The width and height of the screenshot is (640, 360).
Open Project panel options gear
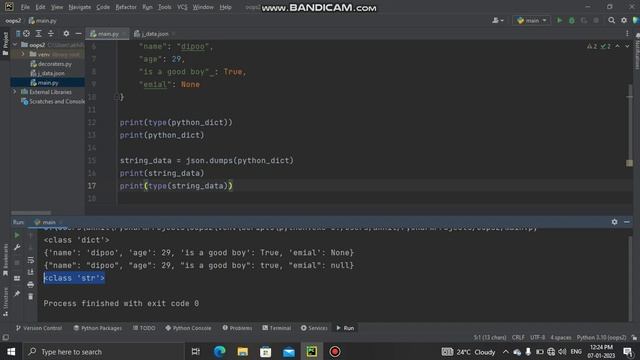pos(66,33)
